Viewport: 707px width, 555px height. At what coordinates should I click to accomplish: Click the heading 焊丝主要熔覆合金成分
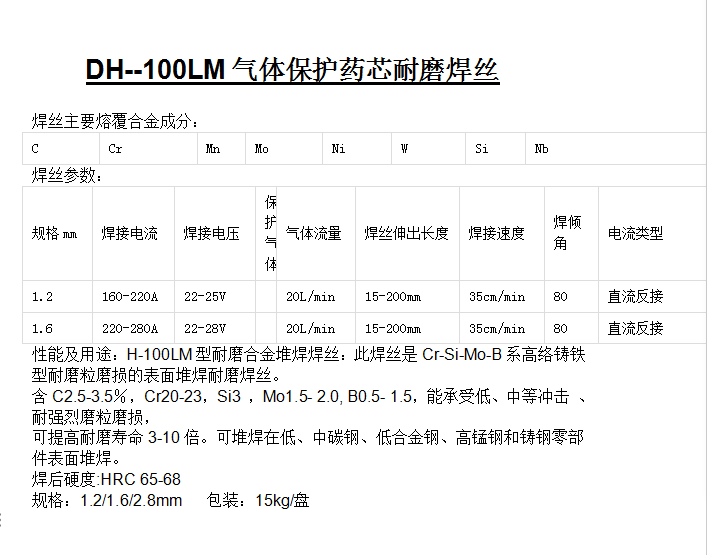[115, 122]
